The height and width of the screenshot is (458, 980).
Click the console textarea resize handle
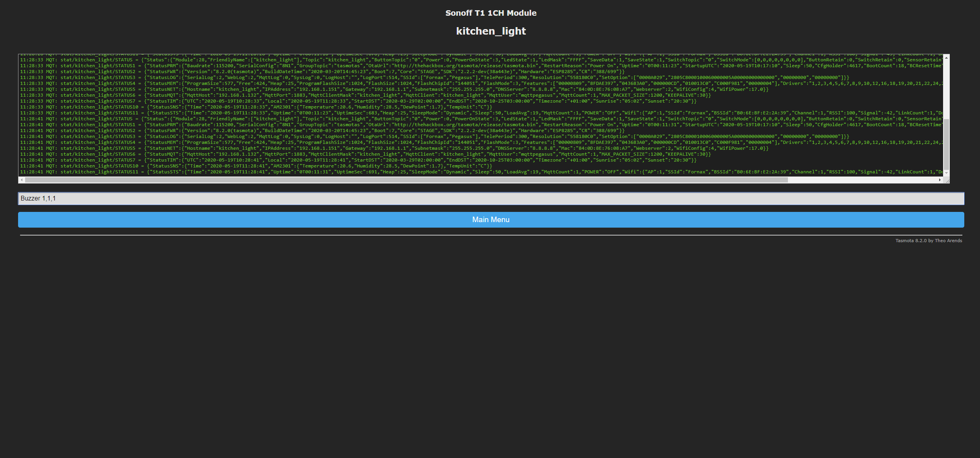click(947, 181)
